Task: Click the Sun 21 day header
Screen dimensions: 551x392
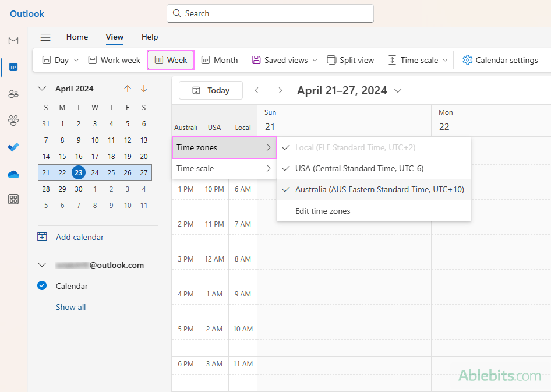Action: (344, 121)
